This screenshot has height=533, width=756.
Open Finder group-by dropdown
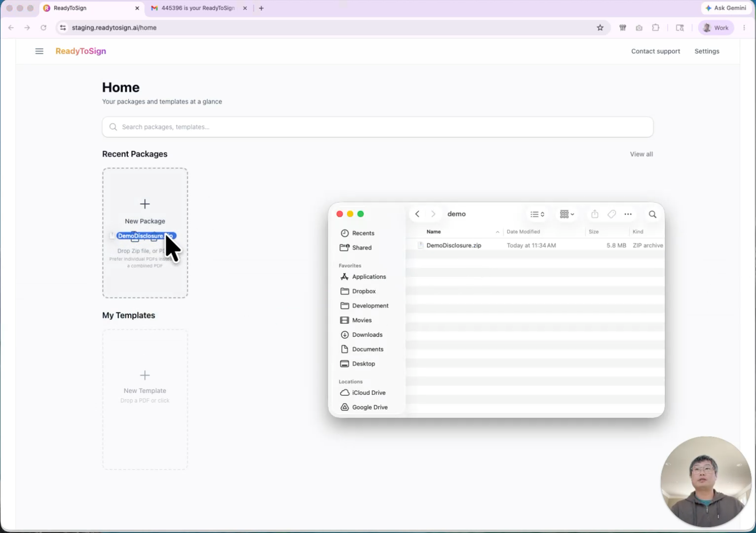[567, 214]
